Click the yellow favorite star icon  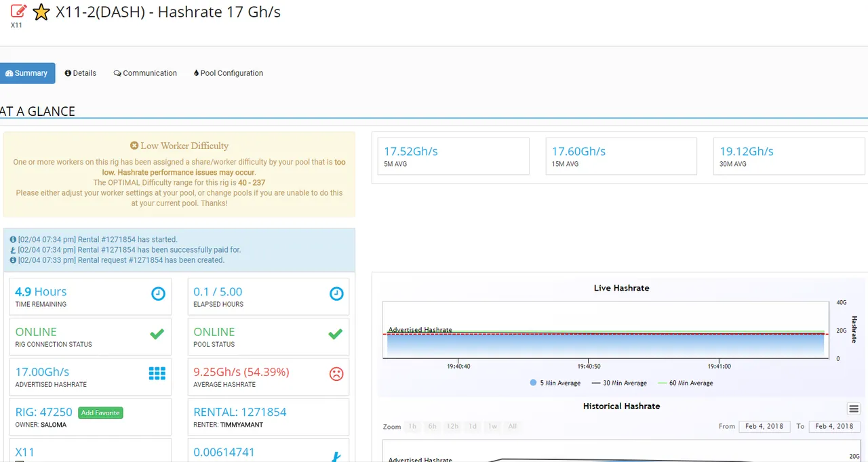click(x=41, y=12)
